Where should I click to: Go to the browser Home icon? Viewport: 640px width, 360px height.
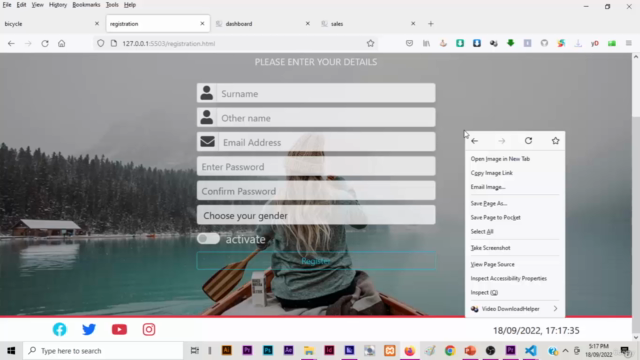[62, 43]
